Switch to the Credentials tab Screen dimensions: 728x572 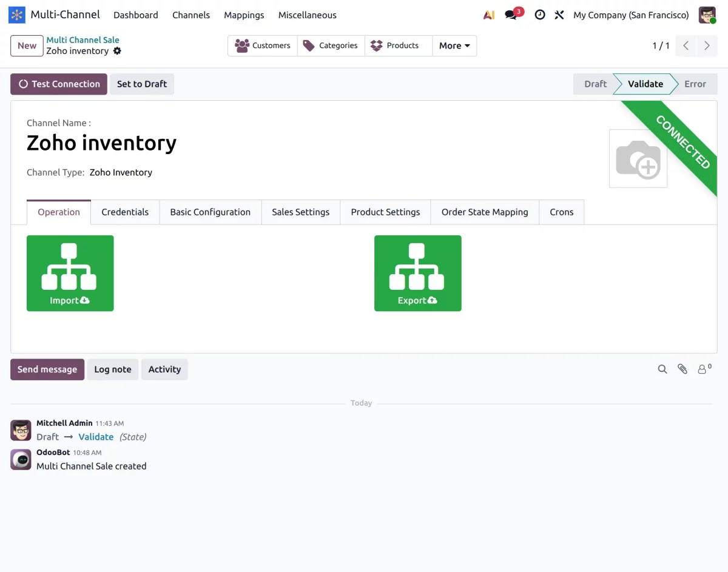point(125,212)
